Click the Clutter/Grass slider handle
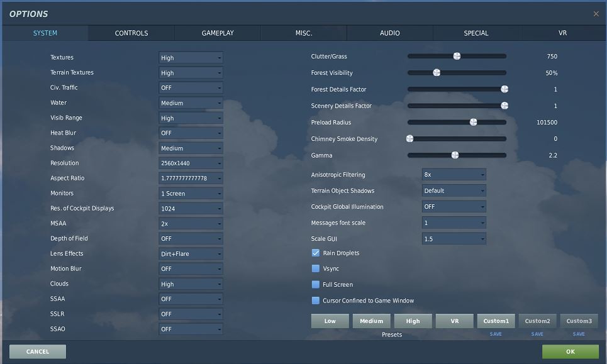Viewport: 607px width, 364px height. (457, 56)
